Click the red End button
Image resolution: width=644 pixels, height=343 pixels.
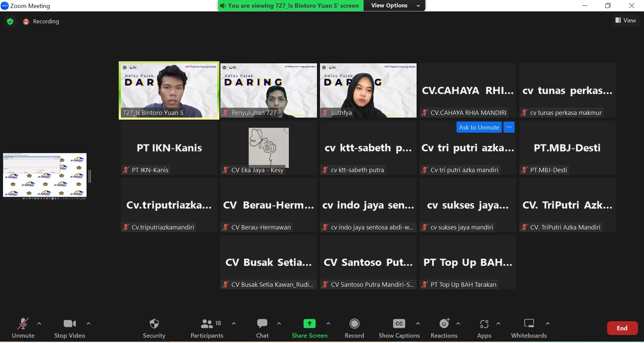pos(622,328)
